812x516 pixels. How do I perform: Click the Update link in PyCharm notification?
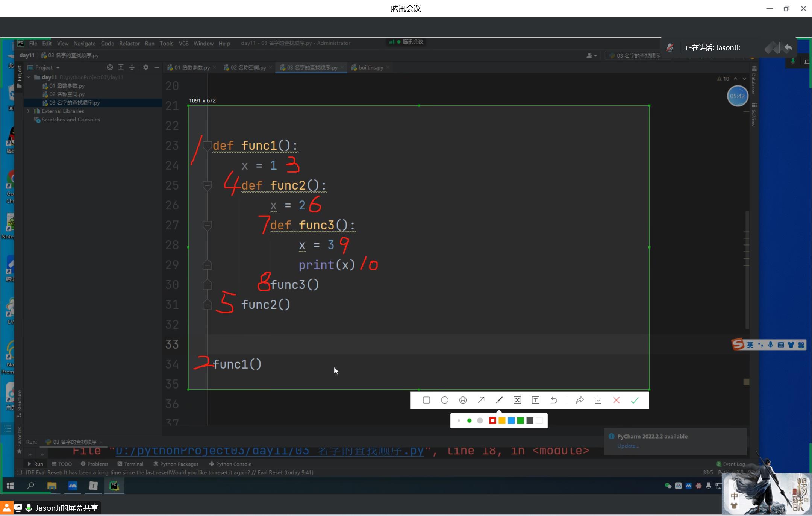click(x=628, y=446)
